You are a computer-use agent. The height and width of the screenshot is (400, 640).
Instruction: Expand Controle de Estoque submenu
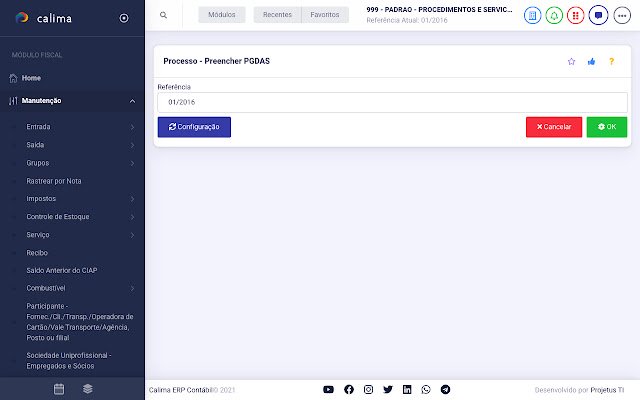[x=72, y=217]
